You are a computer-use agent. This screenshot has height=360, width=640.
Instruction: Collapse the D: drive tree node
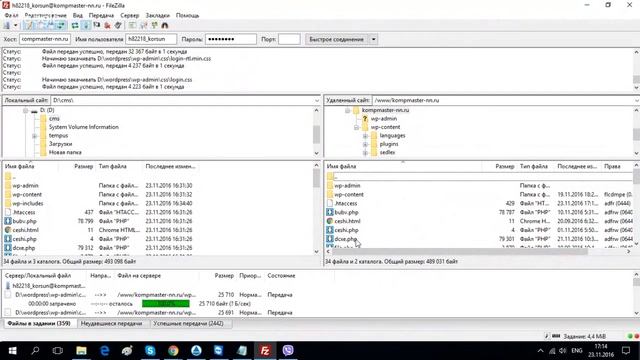pyautogui.click(x=25, y=110)
